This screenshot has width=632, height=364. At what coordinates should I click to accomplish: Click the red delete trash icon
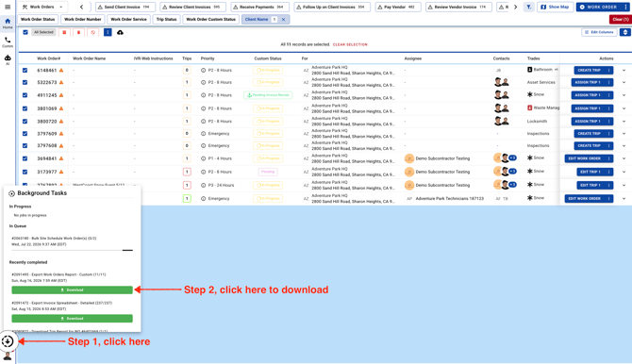(78, 32)
